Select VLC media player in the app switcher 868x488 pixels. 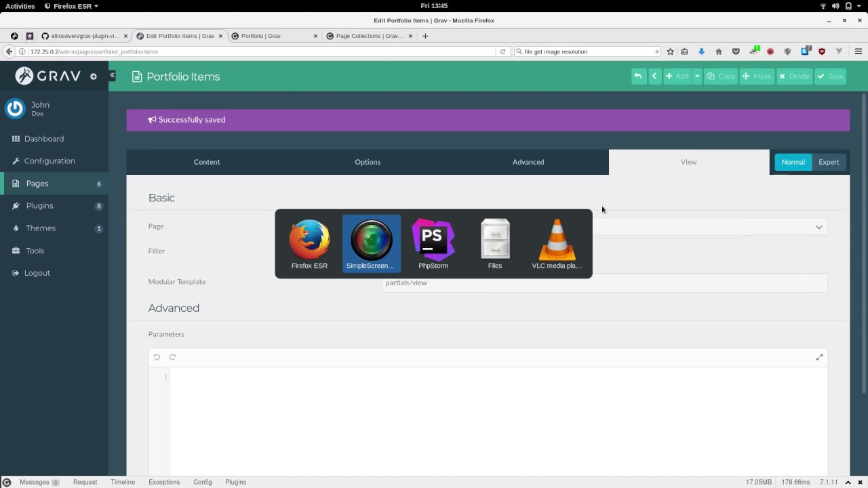coord(557,244)
